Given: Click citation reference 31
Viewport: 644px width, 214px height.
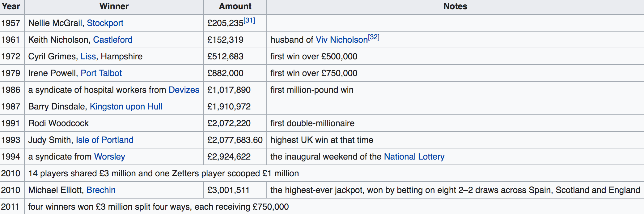Looking at the screenshot, I should pos(249,21).
